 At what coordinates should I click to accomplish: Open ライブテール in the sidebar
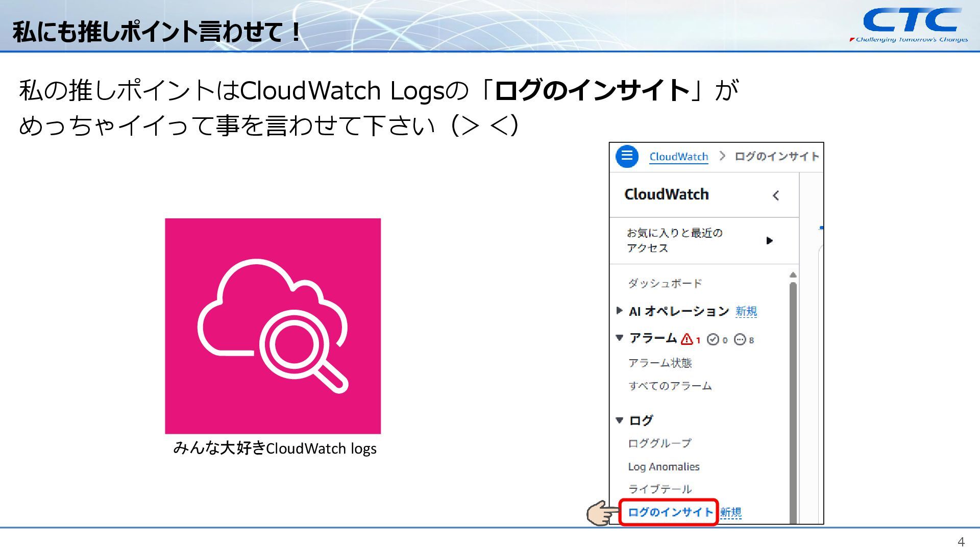click(659, 489)
